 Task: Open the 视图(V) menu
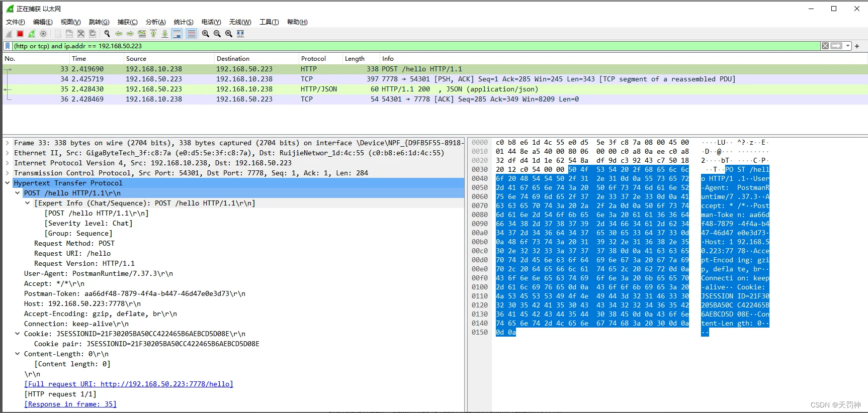pos(70,22)
